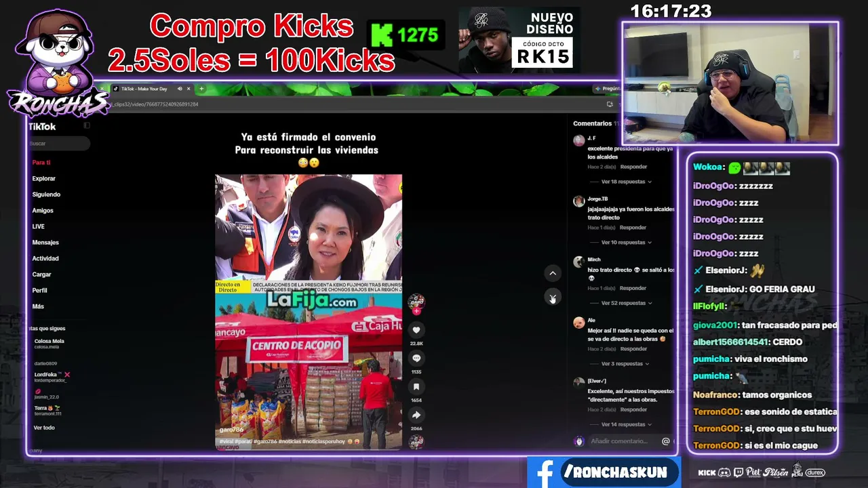
Task: Expand Ver 10 respuestas under Jorge.TB comment
Action: coord(627,242)
